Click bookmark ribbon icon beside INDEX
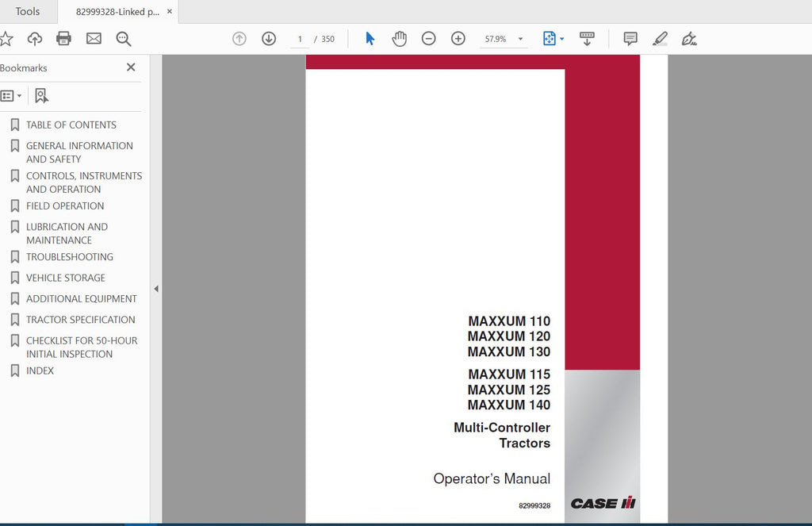This screenshot has height=526, width=812. click(15, 371)
